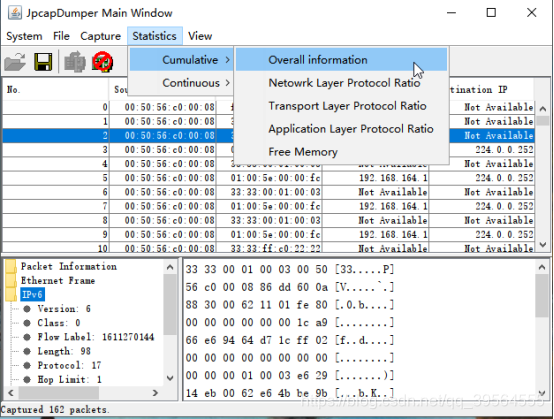Image resolution: width=554 pixels, height=419 pixels.
Task: Click the Continuous submenu arrow
Action: (x=228, y=83)
